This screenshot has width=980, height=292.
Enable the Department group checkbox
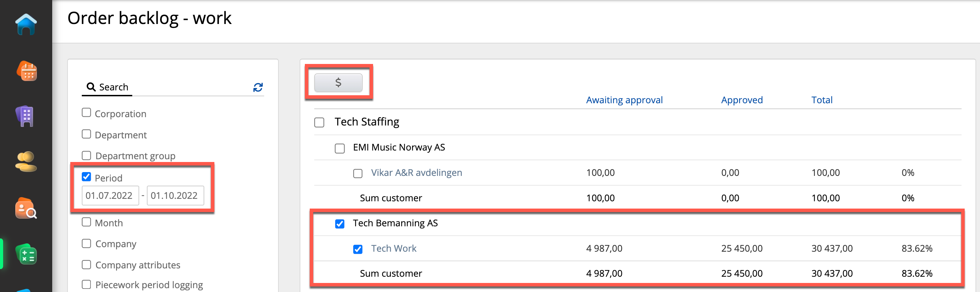pos(86,155)
